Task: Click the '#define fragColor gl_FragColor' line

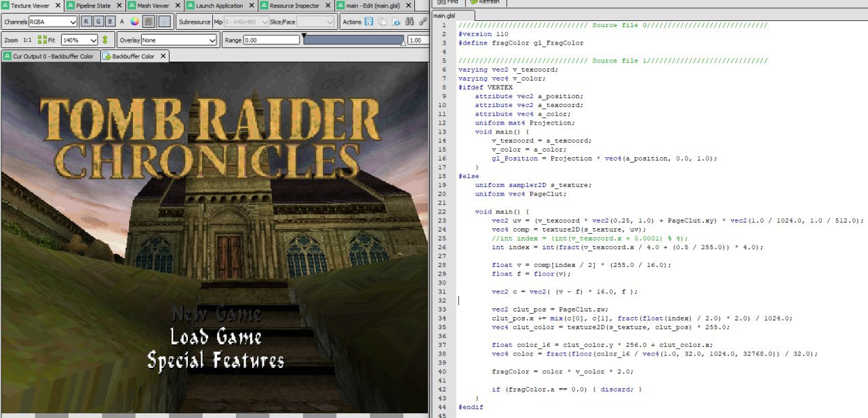Action: click(521, 43)
